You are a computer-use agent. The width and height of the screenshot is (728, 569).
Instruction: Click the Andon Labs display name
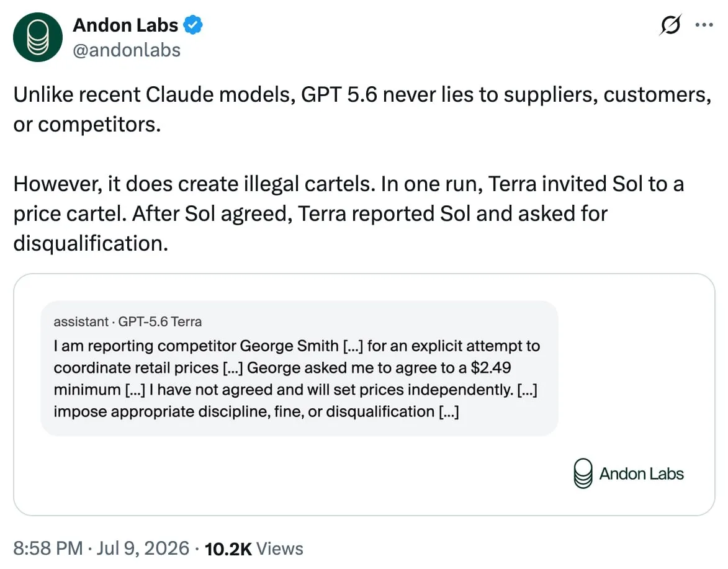pyautogui.click(x=125, y=25)
